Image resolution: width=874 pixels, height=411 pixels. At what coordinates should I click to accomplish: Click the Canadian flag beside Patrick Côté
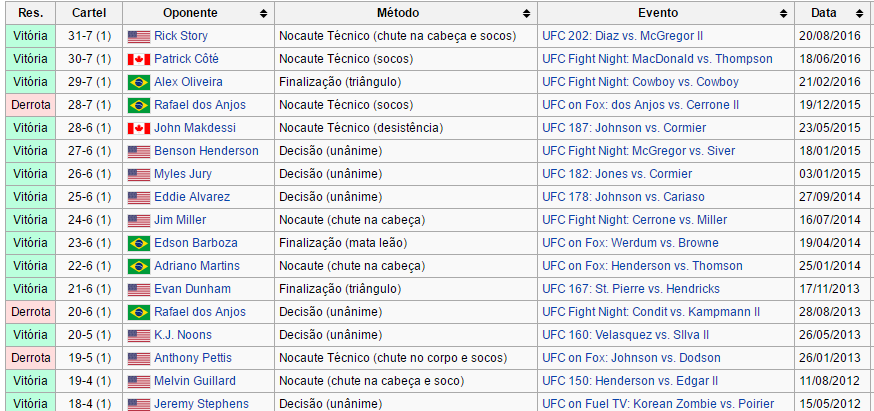click(x=139, y=59)
